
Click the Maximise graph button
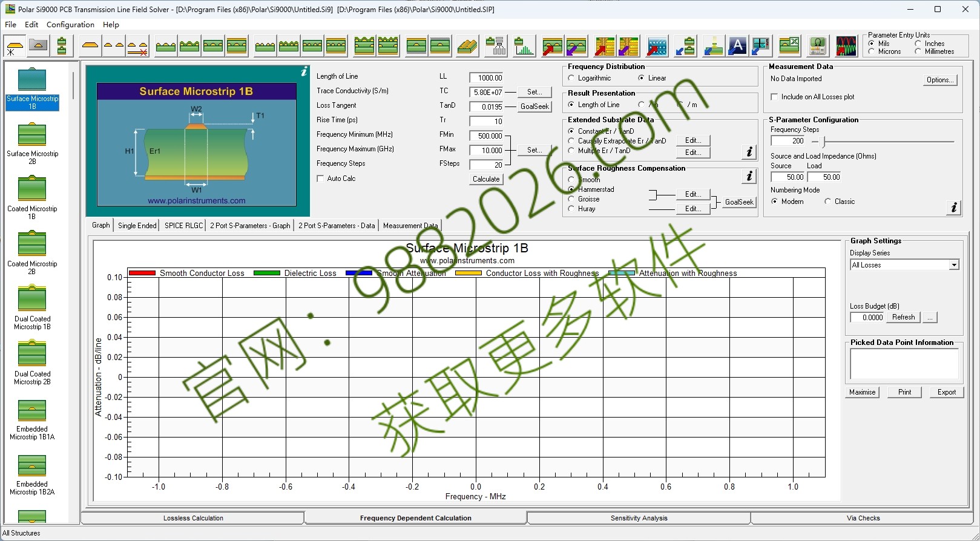coord(862,392)
